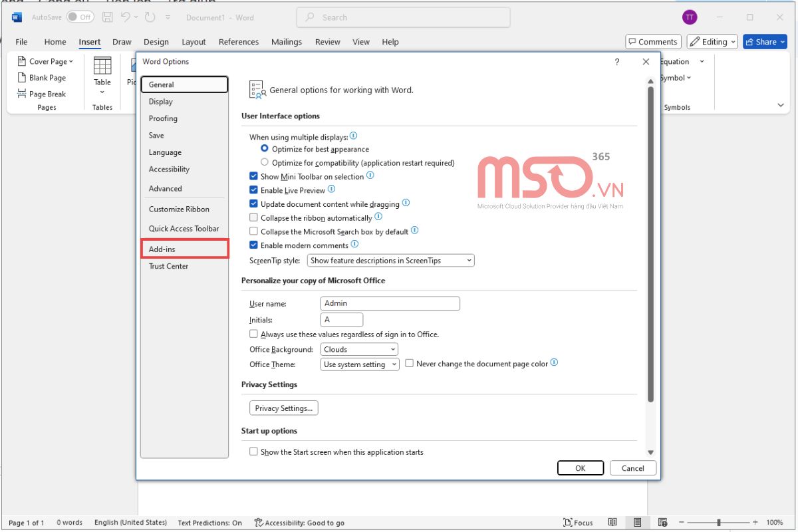Uncheck Update document content while dragging

pyautogui.click(x=253, y=204)
